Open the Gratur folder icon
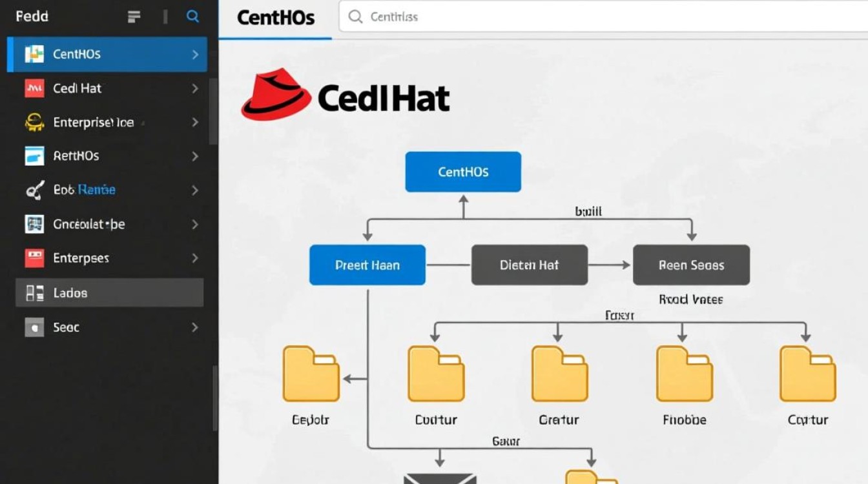 [559, 374]
